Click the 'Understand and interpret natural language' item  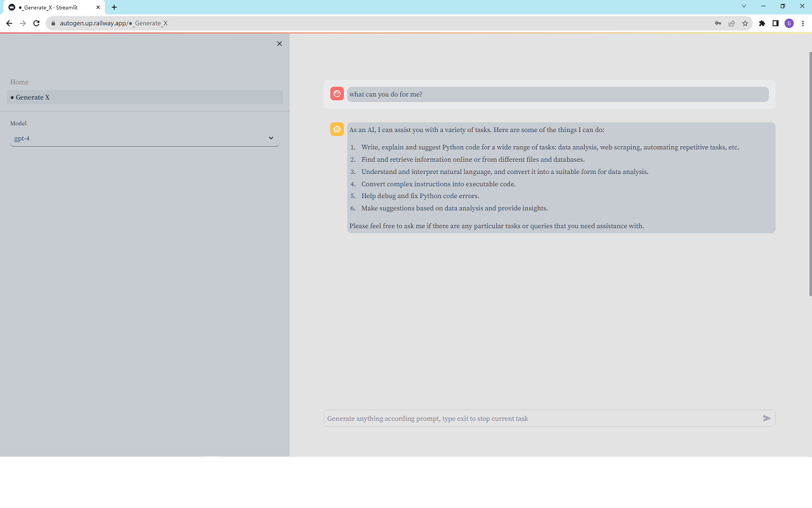point(504,172)
